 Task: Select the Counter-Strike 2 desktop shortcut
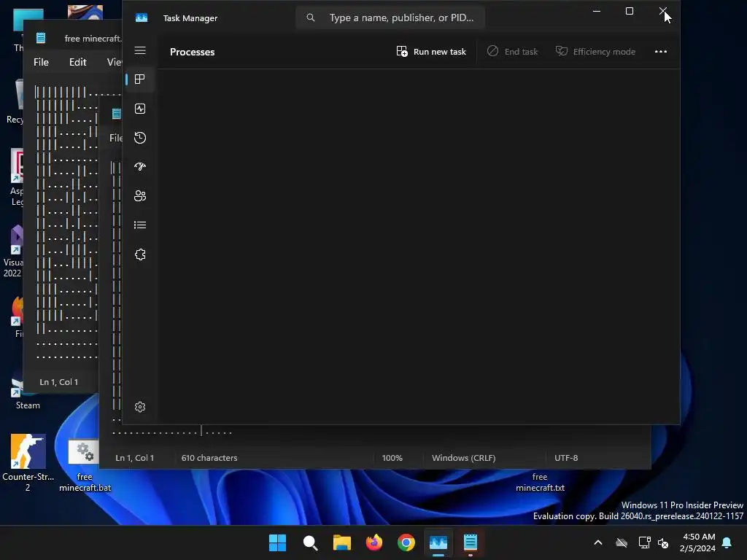pyautogui.click(x=28, y=463)
